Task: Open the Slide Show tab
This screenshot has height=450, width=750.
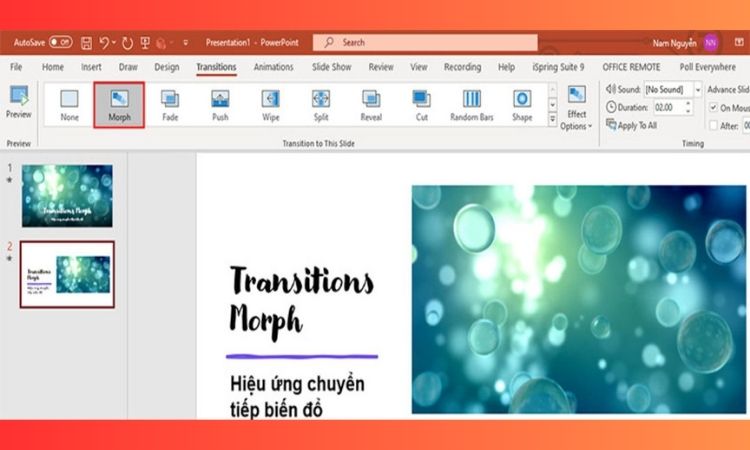Action: pos(331,67)
